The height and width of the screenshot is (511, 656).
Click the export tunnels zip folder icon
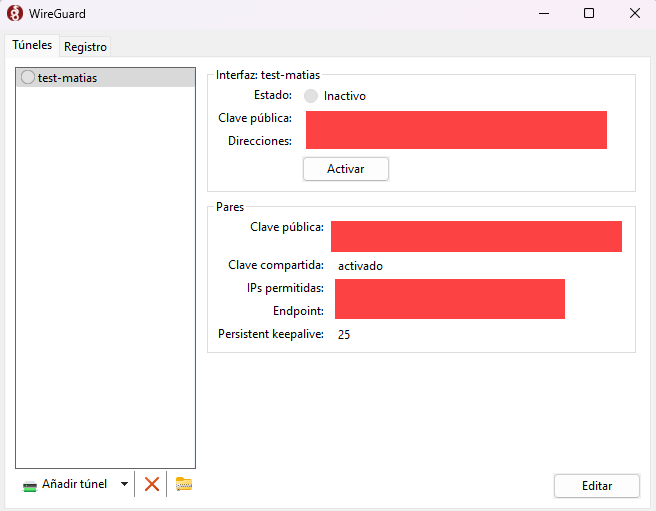pos(183,484)
